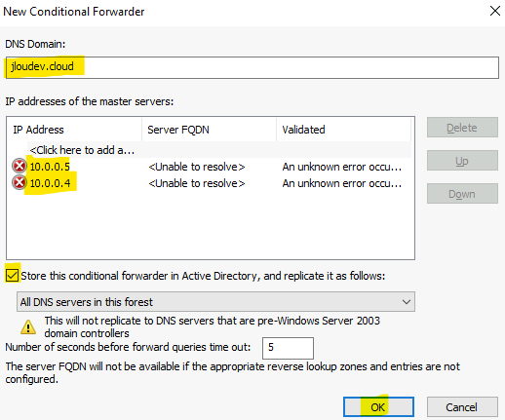The width and height of the screenshot is (505, 420).
Task: Select the 10.0.0.4 master server row
Action: coord(212,183)
